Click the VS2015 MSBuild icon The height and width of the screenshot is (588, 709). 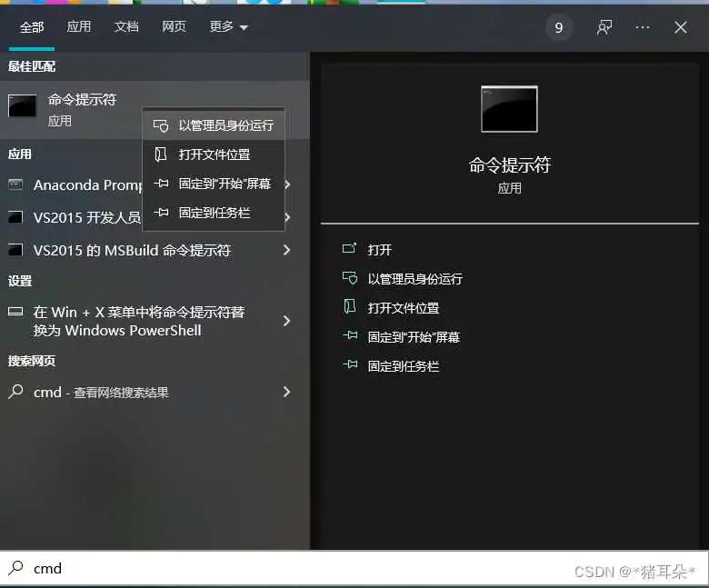15,250
